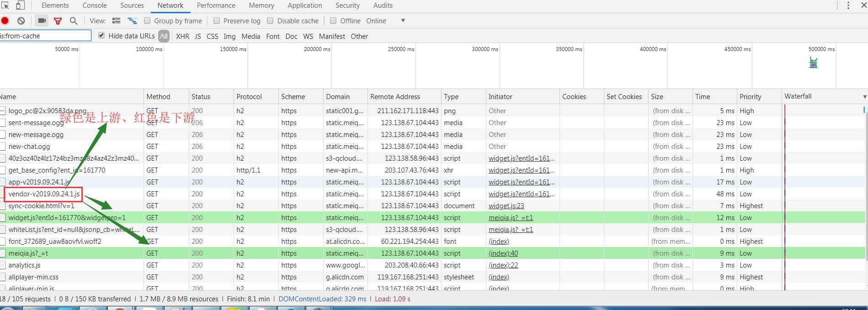The width and height of the screenshot is (868, 310).
Task: Switch to large request rows view icon
Action: [116, 21]
